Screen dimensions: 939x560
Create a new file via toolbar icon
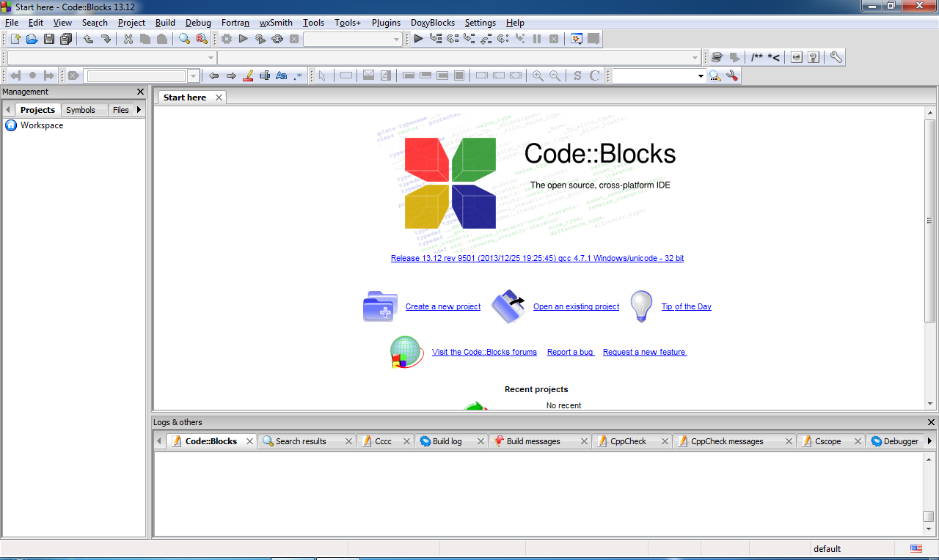tap(15, 39)
